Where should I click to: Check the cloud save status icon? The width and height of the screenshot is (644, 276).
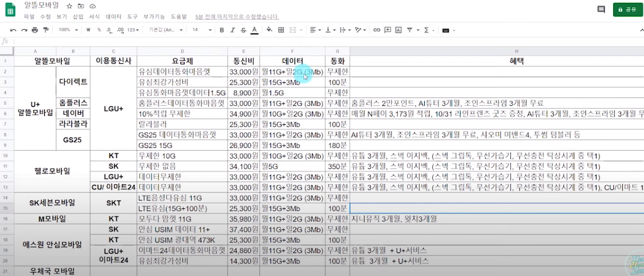click(92, 6)
